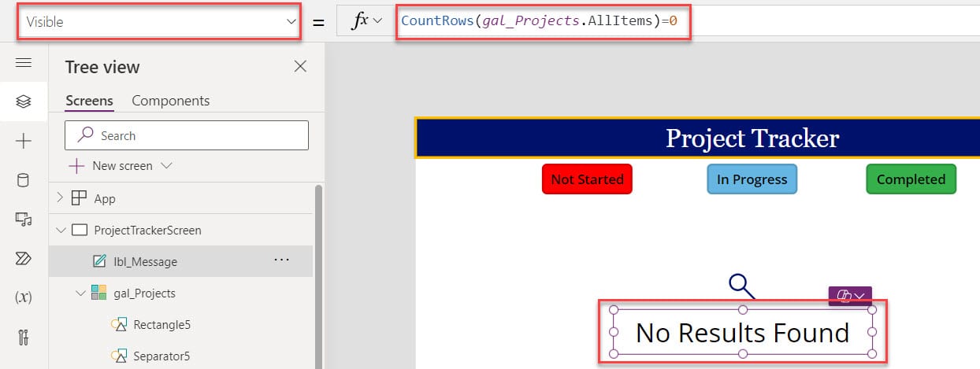Click in the Tree view Search box
The width and height of the screenshot is (980, 369).
point(186,135)
